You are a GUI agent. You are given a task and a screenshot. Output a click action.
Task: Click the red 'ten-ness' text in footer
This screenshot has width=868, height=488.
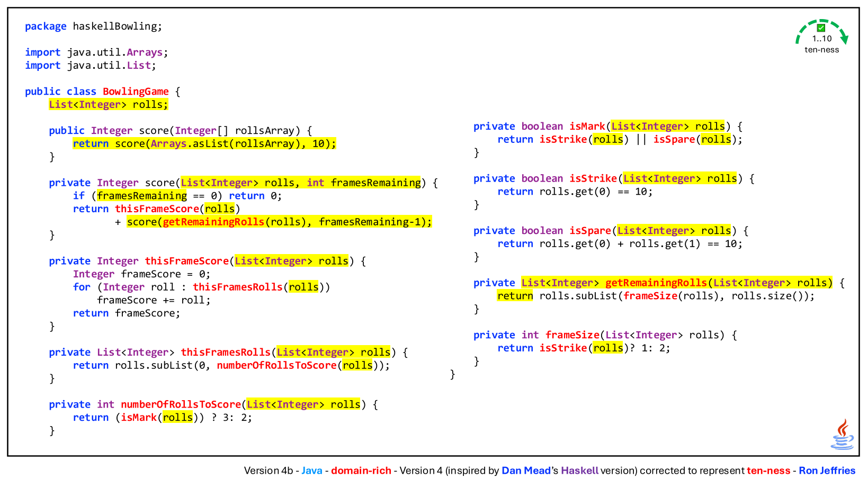coord(768,471)
